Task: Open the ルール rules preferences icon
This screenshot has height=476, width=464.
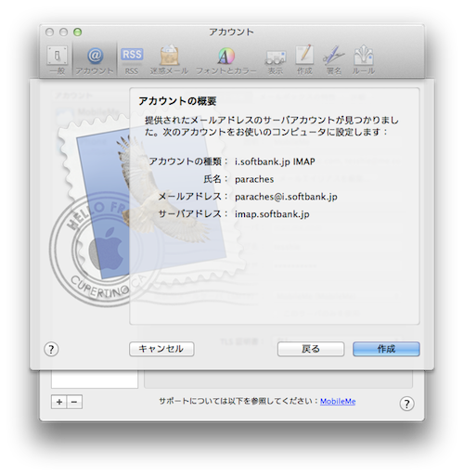Action: 364,60
